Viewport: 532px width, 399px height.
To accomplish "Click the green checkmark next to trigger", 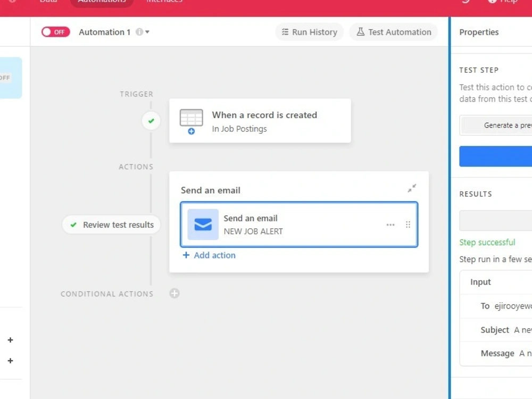I will 151,120.
